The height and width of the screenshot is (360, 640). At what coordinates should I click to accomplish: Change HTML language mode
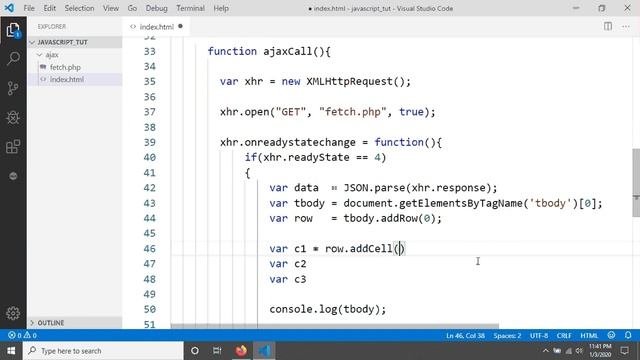pyautogui.click(x=589, y=336)
